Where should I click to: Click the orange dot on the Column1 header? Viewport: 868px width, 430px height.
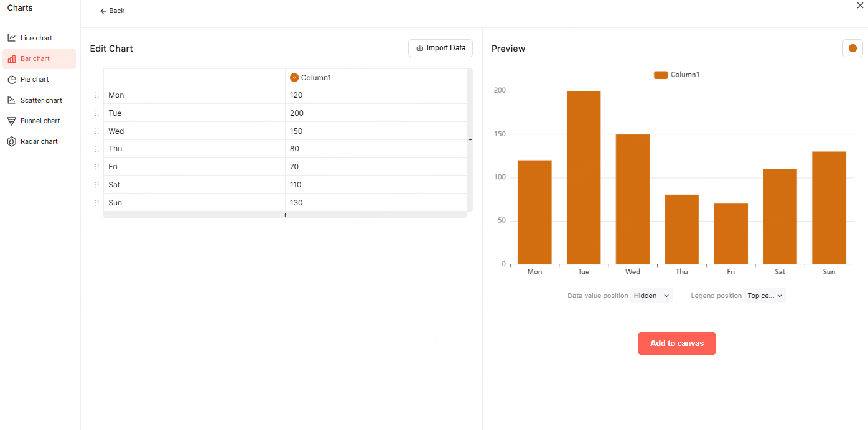pyautogui.click(x=294, y=77)
